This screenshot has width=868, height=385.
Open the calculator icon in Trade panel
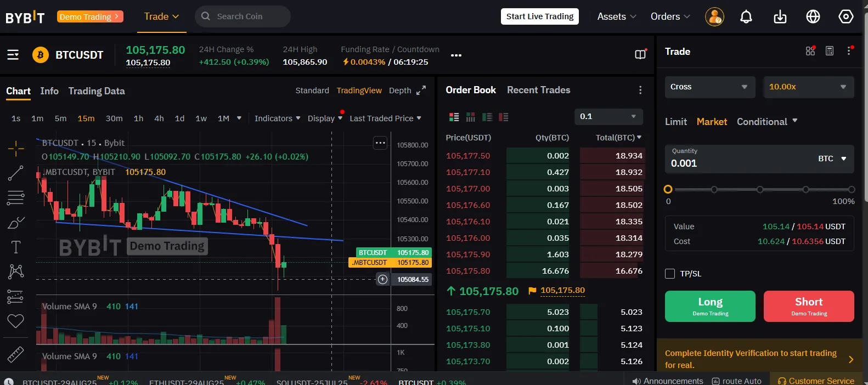[x=829, y=51]
